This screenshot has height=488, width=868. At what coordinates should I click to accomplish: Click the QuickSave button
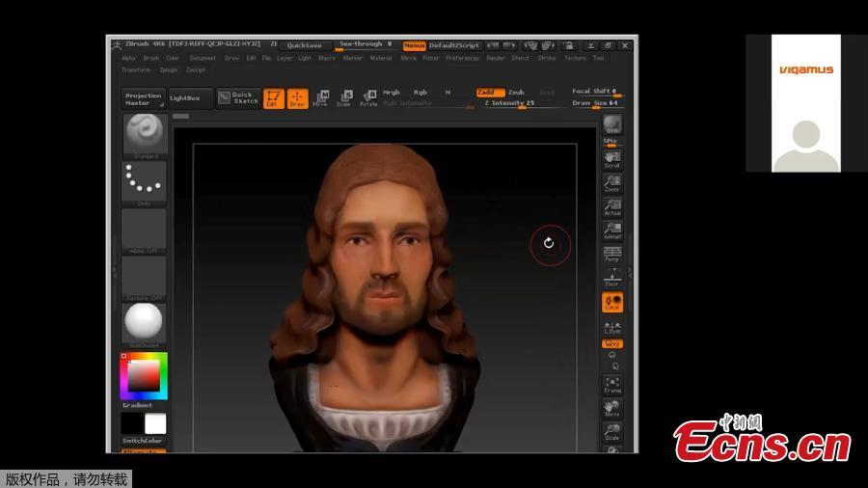pos(304,44)
